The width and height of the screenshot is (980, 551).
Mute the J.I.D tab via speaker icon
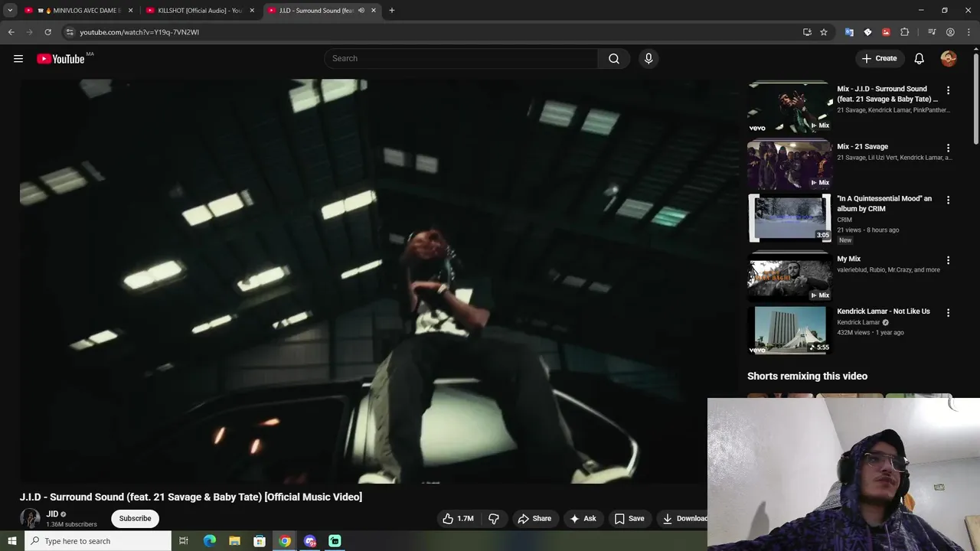361,11
